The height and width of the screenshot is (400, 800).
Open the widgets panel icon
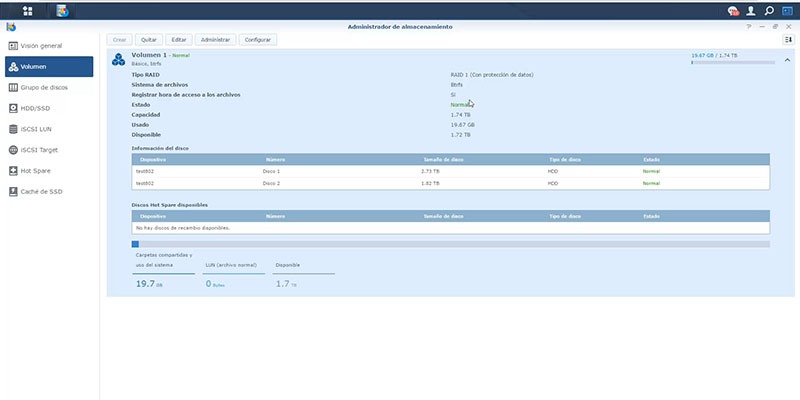[787, 11]
